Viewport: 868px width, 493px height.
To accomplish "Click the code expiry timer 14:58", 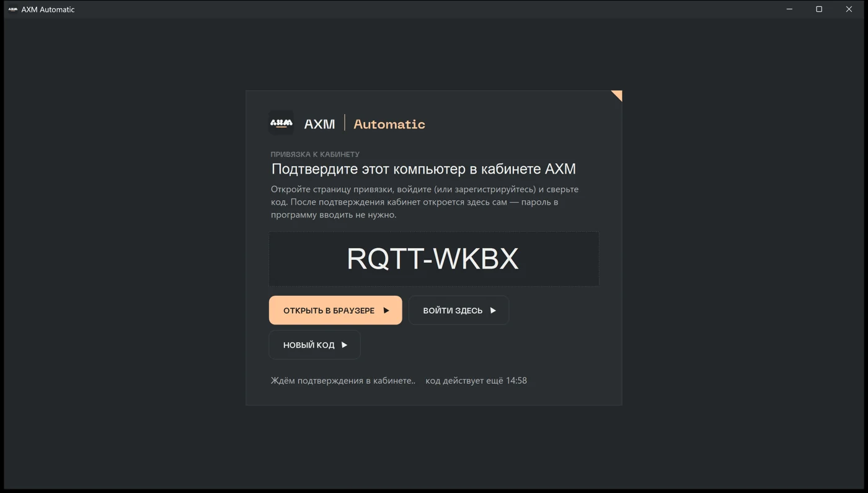I will pyautogui.click(x=516, y=381).
